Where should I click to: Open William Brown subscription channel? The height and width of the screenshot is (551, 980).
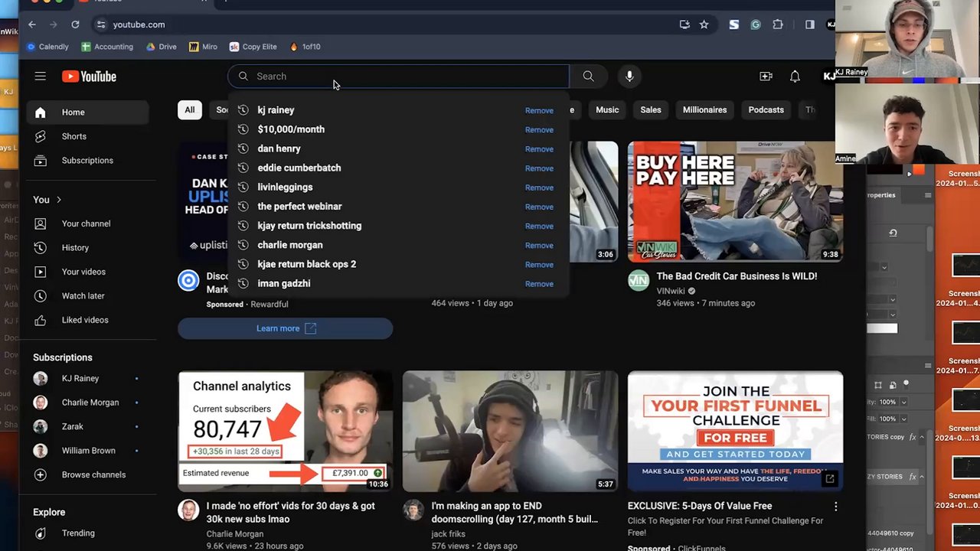[87, 451]
